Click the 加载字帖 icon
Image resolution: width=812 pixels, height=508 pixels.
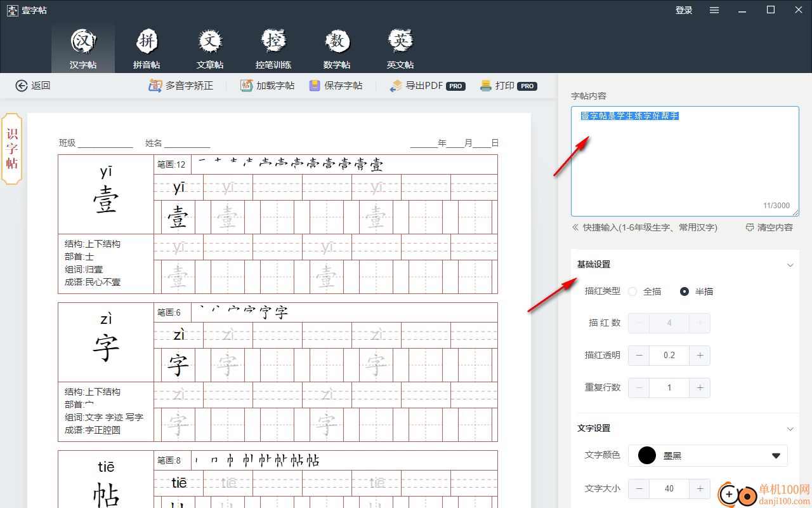pos(247,86)
